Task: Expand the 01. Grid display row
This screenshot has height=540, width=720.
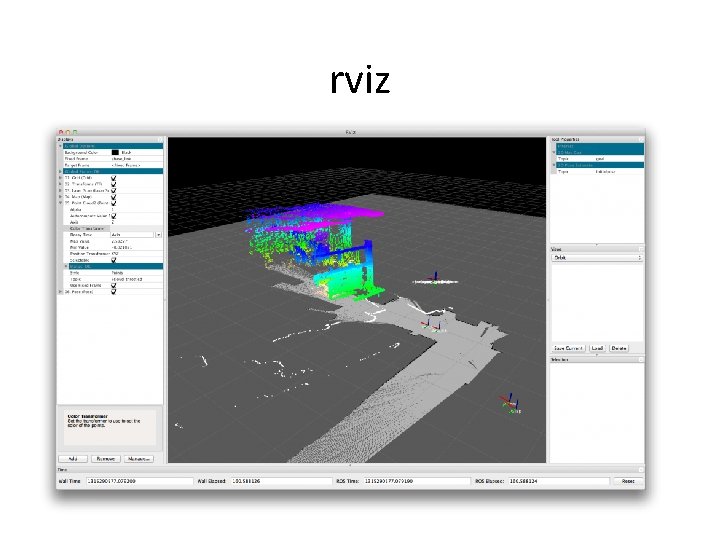Action: (x=60, y=178)
